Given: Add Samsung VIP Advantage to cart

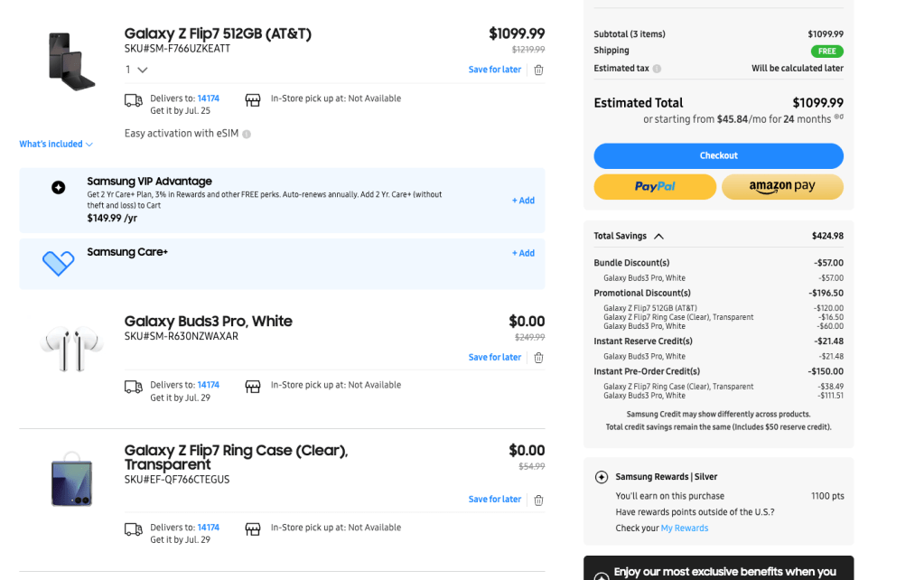Looking at the screenshot, I should pyautogui.click(x=523, y=201).
